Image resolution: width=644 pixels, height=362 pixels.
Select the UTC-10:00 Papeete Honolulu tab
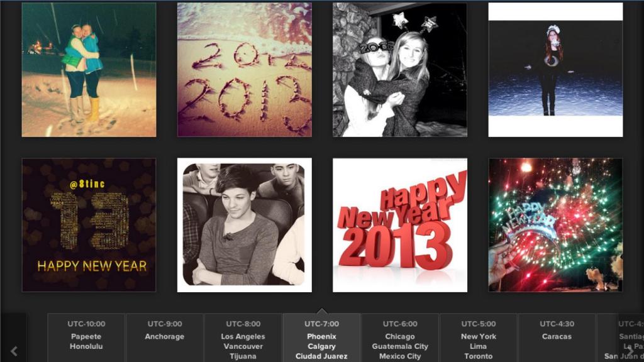(86, 337)
